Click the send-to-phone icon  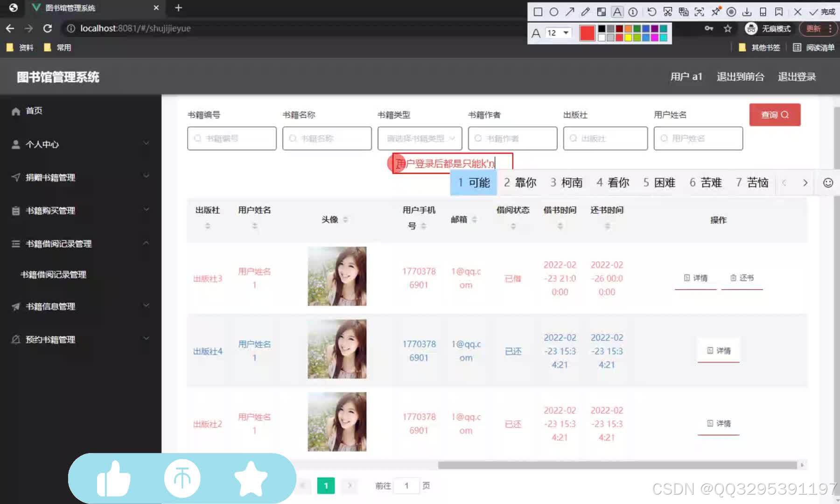click(x=763, y=12)
